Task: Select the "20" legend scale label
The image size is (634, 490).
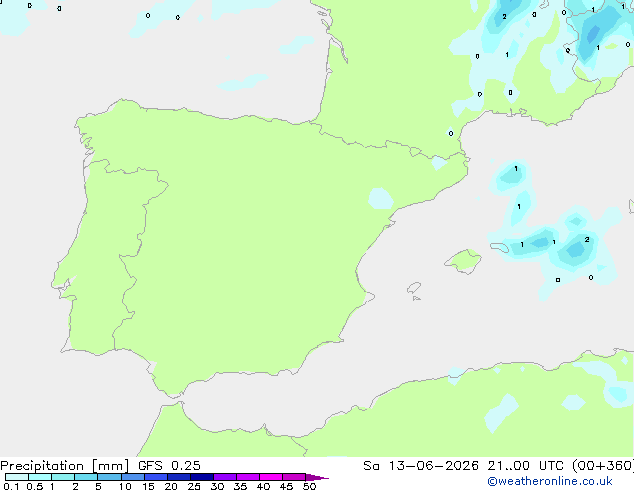Action: pyautogui.click(x=171, y=486)
